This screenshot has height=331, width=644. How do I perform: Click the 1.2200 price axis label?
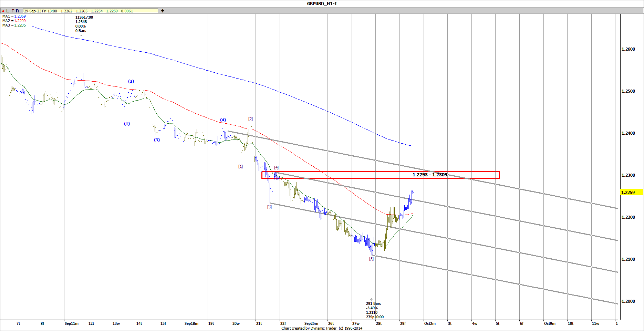(x=628, y=217)
